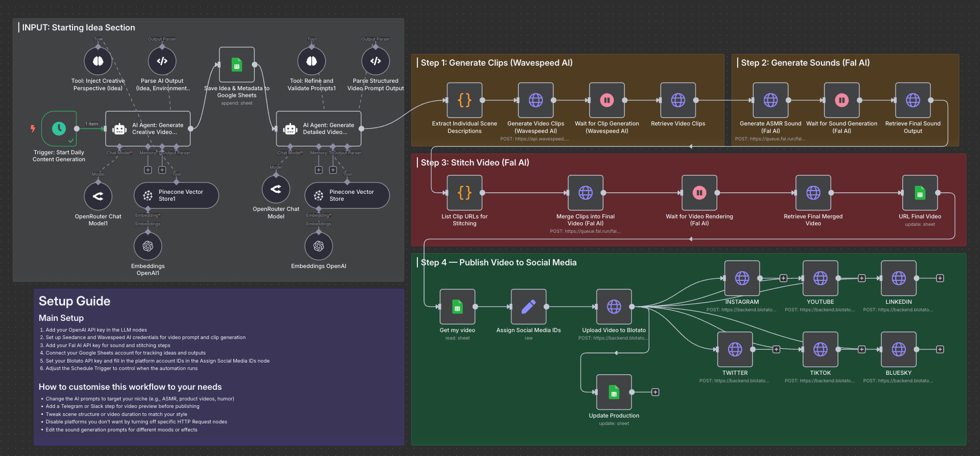Select the Extract Individual Scene Descriptions node
Viewport: 980px width, 456px height.
[464, 100]
